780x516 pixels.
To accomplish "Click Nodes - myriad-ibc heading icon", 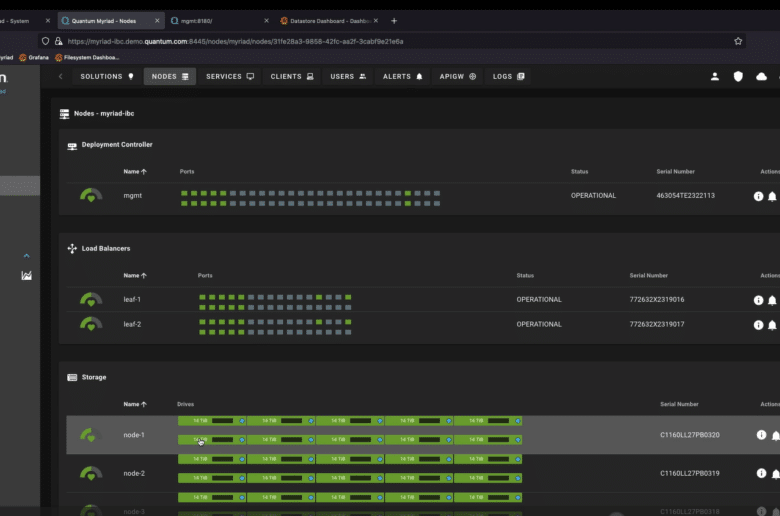I will point(65,114).
